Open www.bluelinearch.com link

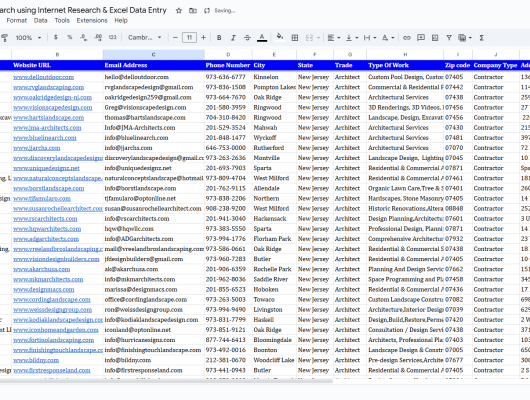(x=45, y=138)
